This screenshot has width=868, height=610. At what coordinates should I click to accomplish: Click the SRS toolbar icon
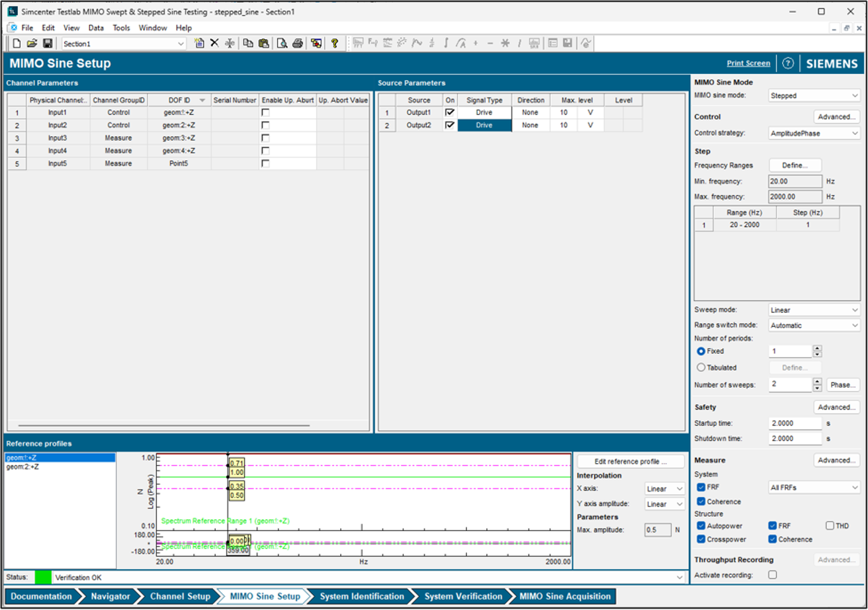534,44
